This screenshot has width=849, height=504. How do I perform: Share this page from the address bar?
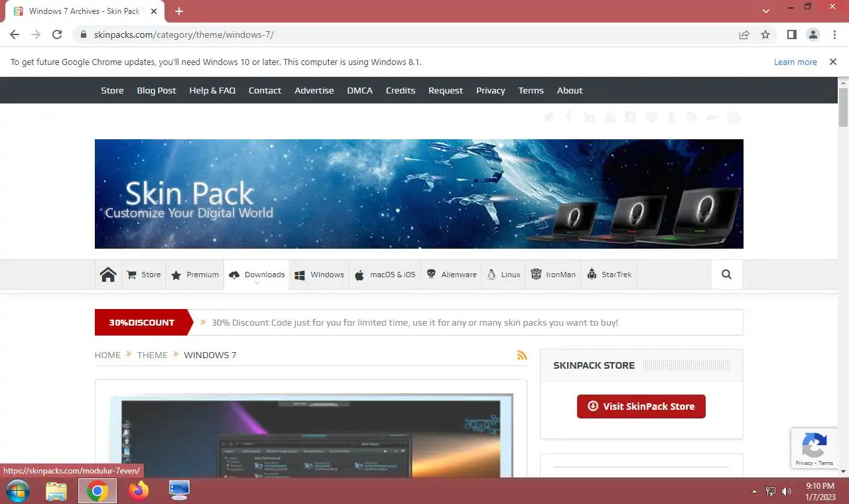[x=744, y=34]
